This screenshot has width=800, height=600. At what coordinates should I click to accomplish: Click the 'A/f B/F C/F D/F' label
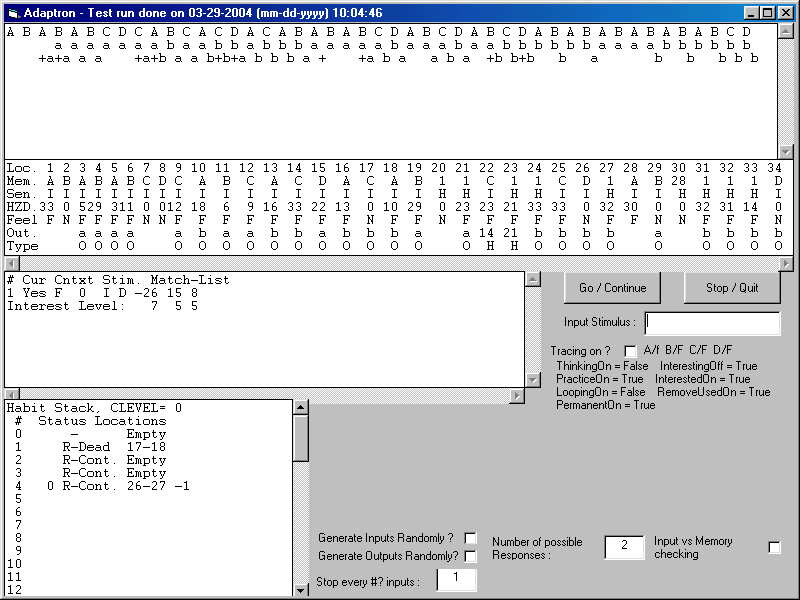tap(688, 349)
